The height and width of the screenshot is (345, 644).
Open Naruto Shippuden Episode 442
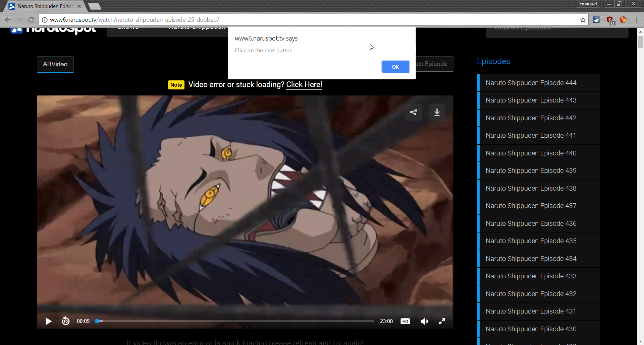point(539,118)
